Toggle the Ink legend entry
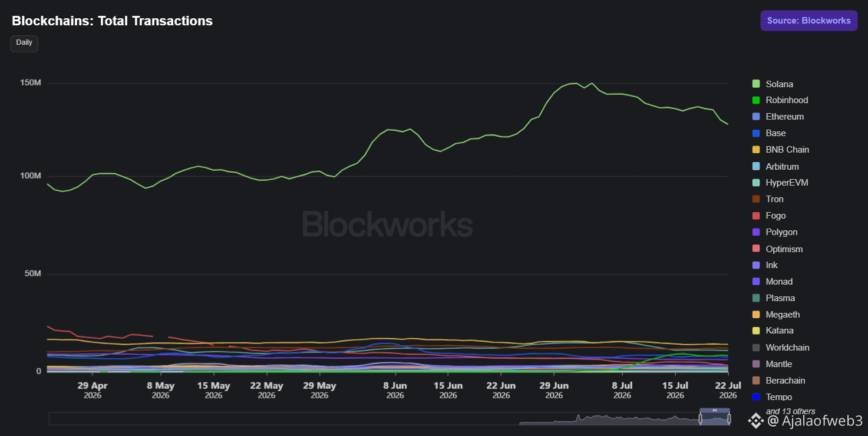Screen dimensions: 868x436 coord(765,265)
